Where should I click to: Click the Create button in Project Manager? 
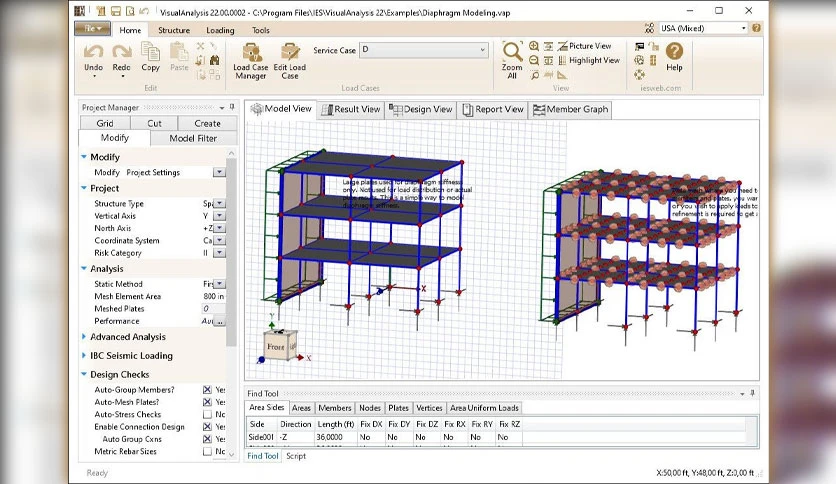point(207,123)
